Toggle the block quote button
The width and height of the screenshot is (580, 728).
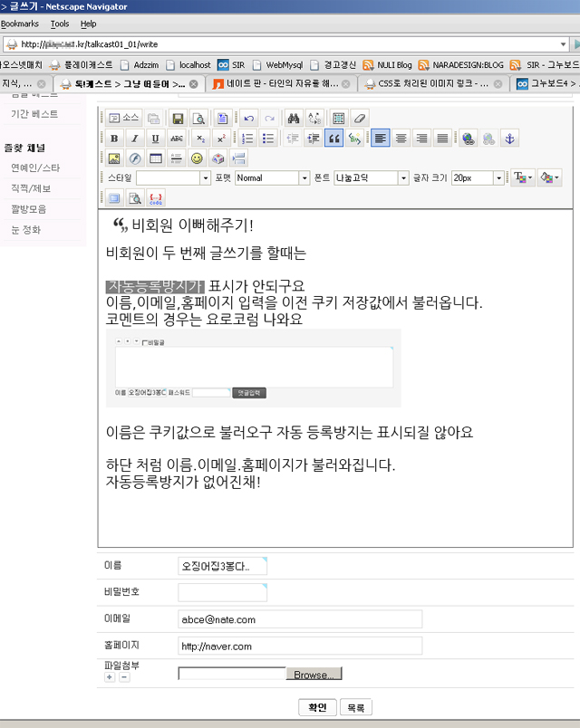pos(333,139)
